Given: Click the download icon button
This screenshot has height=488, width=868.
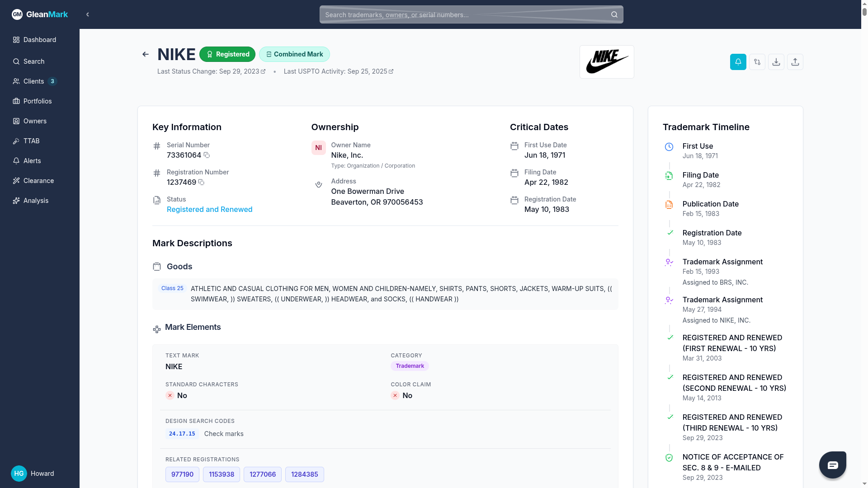Looking at the screenshot, I should (x=776, y=62).
